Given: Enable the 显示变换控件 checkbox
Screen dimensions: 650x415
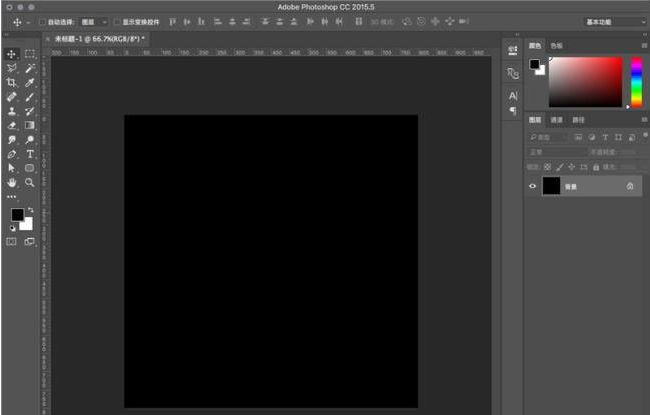Looking at the screenshot, I should (116, 21).
